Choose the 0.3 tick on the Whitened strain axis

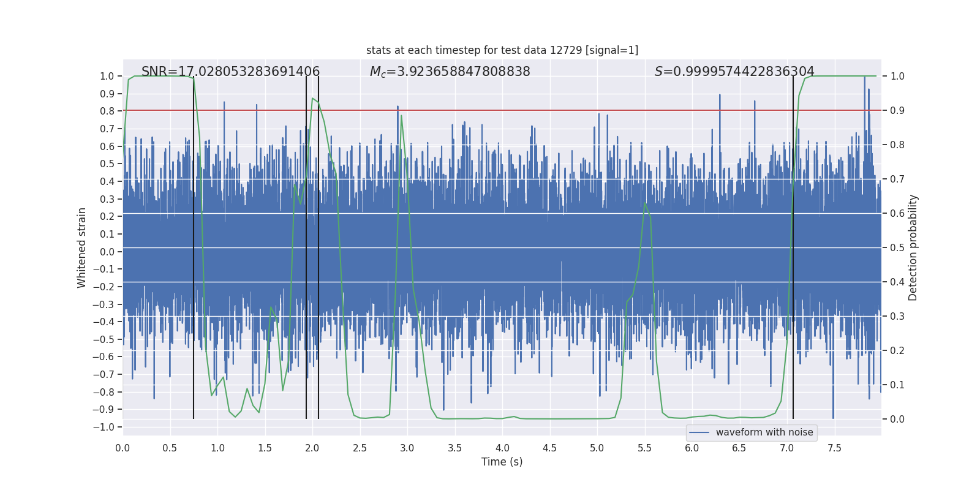(107, 199)
